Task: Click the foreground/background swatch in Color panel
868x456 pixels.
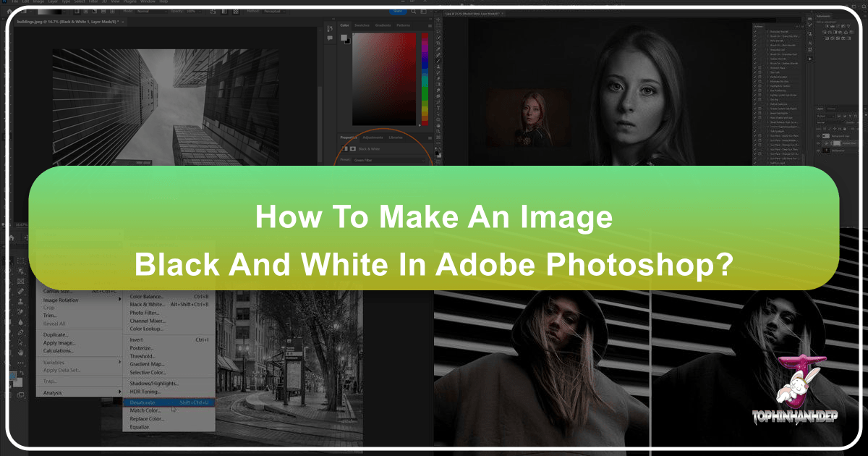Action: pos(346,40)
